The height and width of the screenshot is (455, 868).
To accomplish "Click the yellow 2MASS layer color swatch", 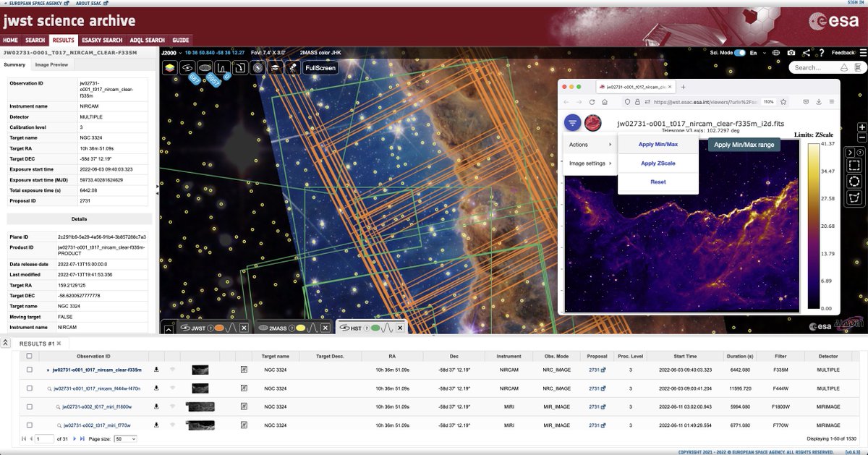I will pyautogui.click(x=300, y=328).
